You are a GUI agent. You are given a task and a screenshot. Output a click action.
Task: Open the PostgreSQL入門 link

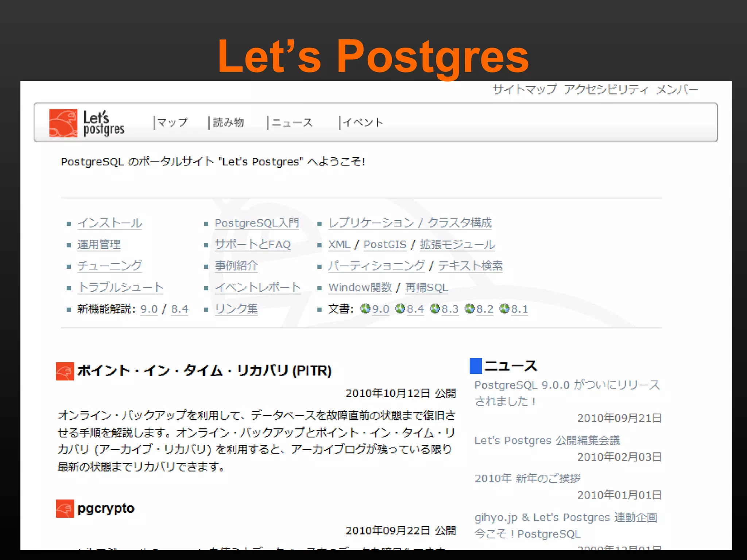click(x=257, y=223)
